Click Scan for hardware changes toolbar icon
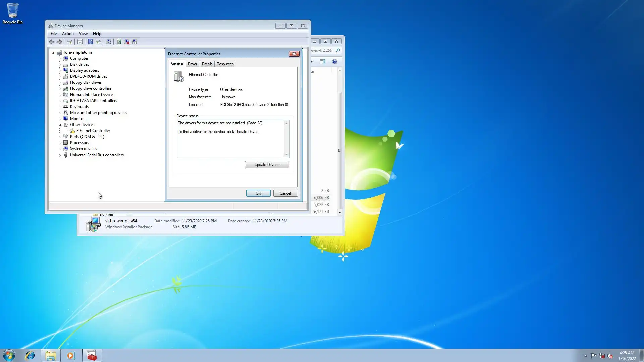 (x=109, y=42)
